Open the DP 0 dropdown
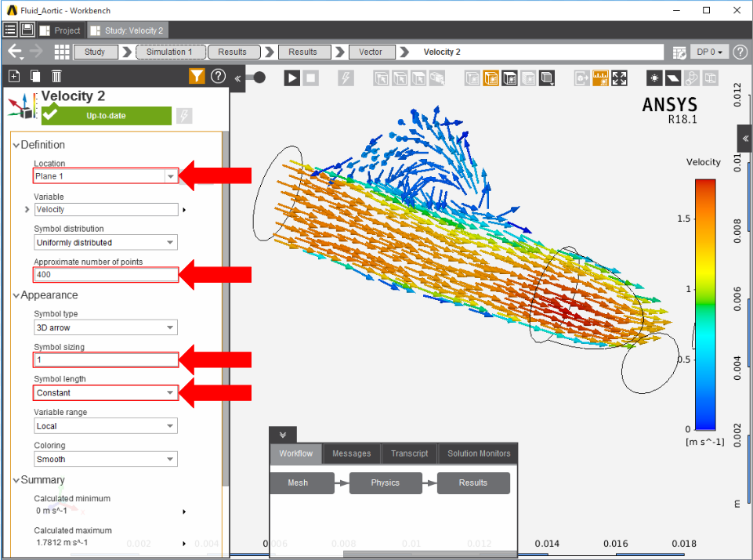This screenshot has height=560, width=753. [709, 52]
